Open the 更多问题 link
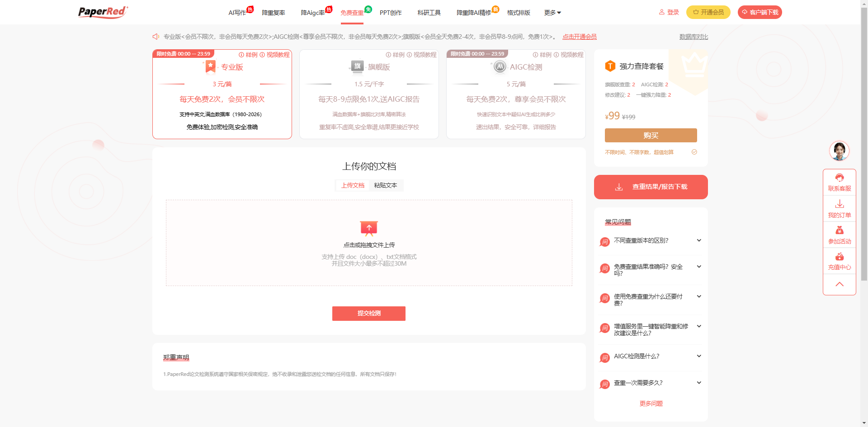The height and width of the screenshot is (427, 868). point(651,404)
